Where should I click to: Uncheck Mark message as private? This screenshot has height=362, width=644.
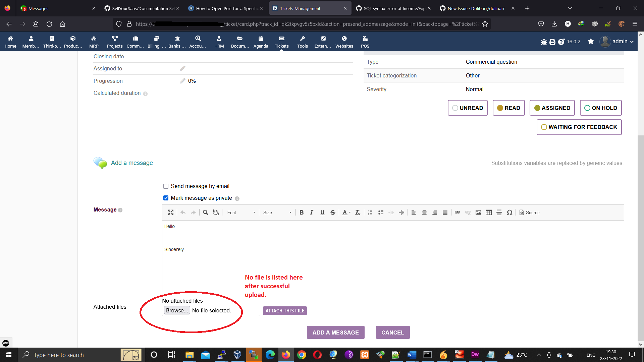166,198
